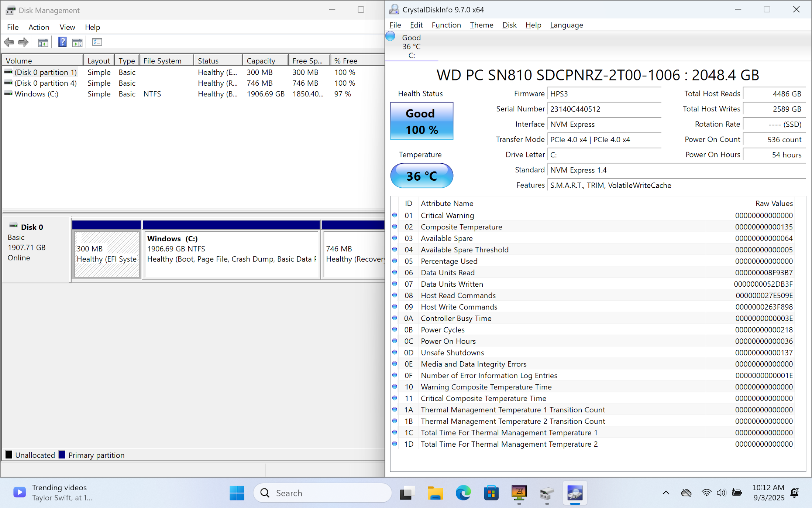Select the C: disk status circle in CrystalDiskInfo
This screenshot has height=508, width=812.
[x=390, y=36]
